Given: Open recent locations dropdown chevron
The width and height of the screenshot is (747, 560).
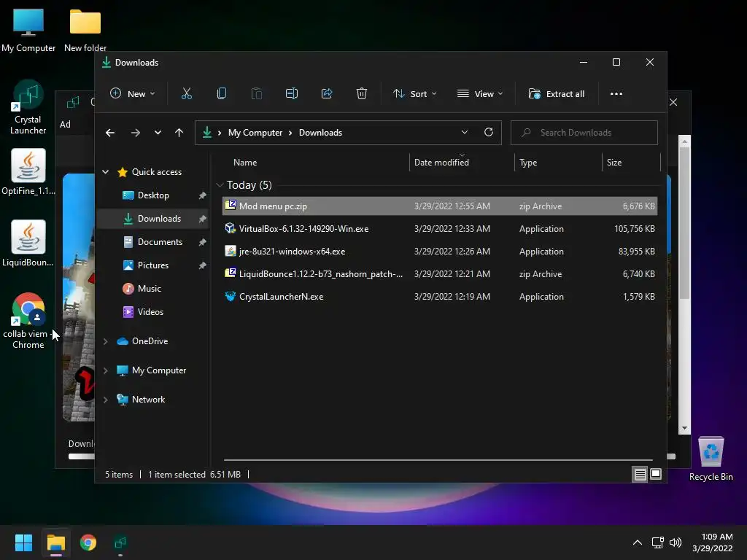Looking at the screenshot, I should pyautogui.click(x=158, y=133).
